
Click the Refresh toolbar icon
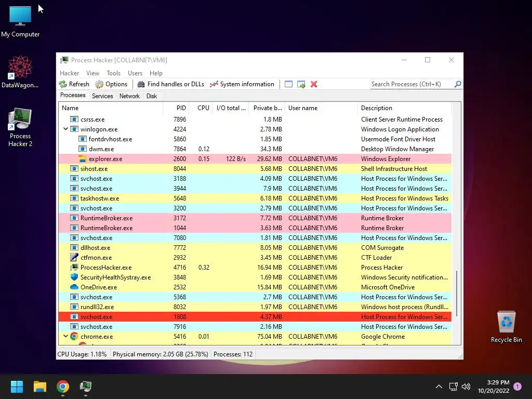(x=63, y=84)
